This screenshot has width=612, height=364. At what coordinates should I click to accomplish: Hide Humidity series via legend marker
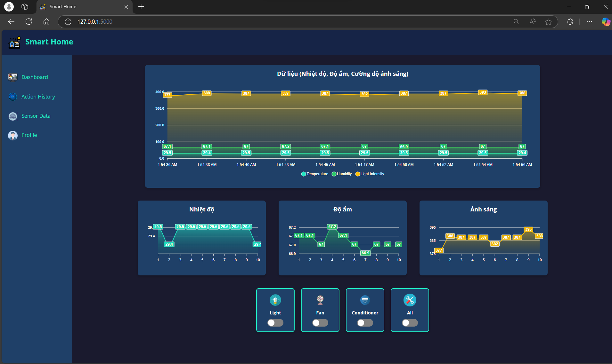(334, 174)
